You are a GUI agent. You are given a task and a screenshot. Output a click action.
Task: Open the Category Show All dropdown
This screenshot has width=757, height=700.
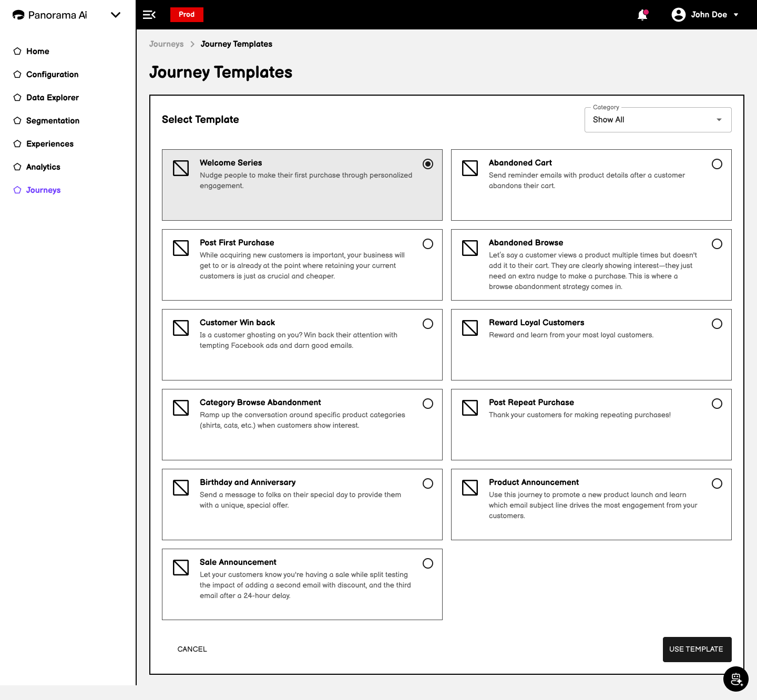(658, 120)
